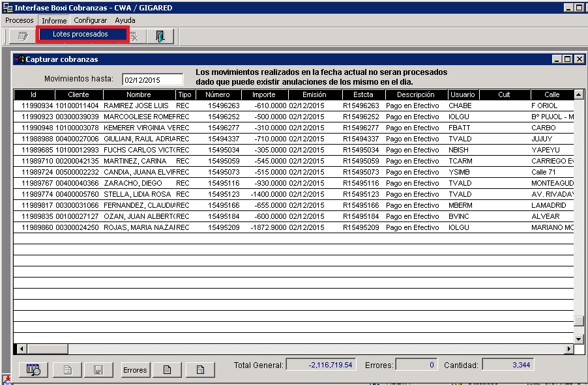Open the first document icon next to the preview icon
This screenshot has width=588, height=385.
pyautogui.click(x=66, y=369)
